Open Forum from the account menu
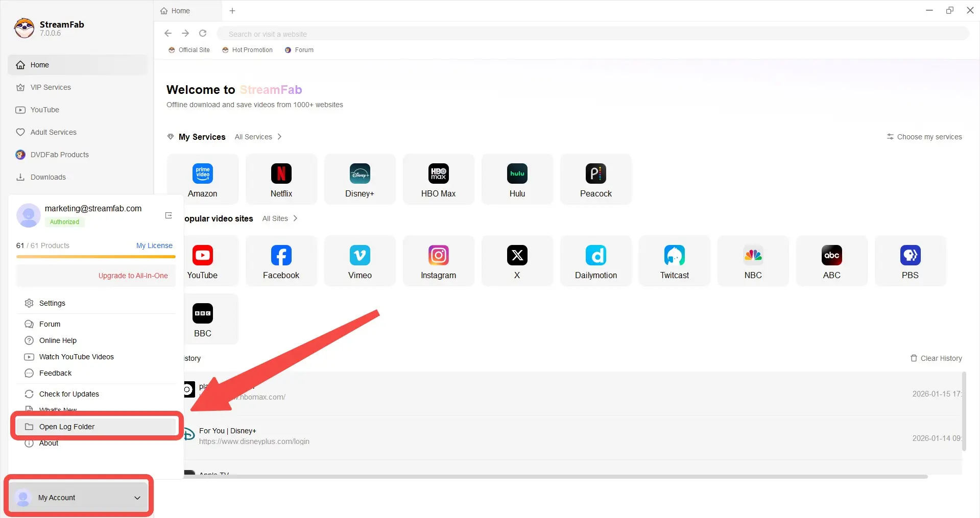Image resolution: width=980 pixels, height=518 pixels. pos(96,324)
